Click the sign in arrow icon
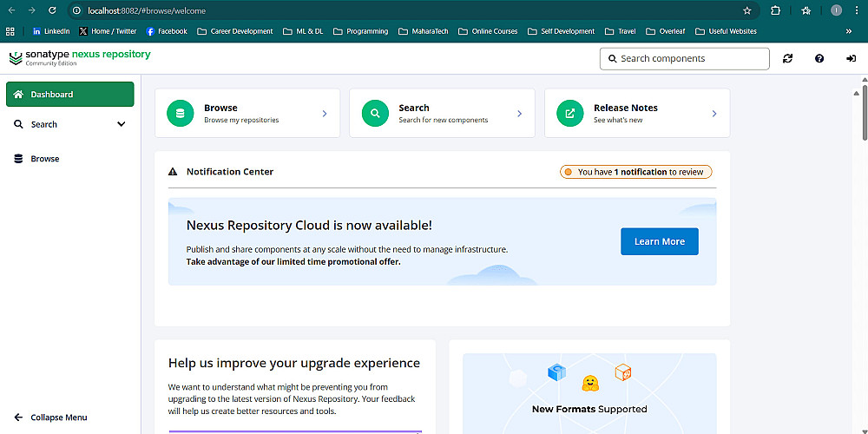868x434 pixels. point(851,59)
